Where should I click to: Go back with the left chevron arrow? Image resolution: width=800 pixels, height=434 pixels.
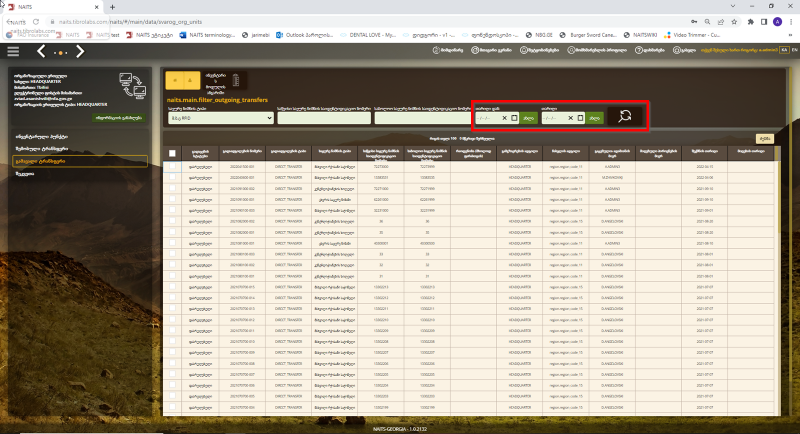click(x=41, y=51)
